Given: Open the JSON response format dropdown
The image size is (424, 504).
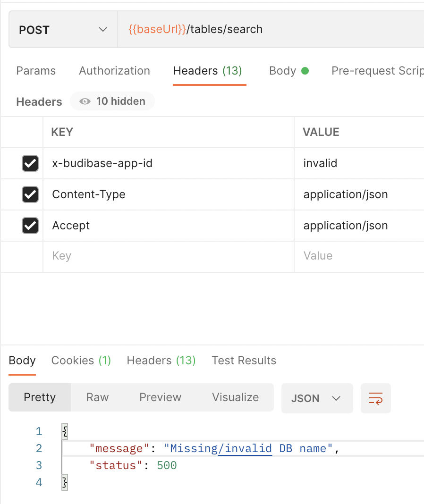Looking at the screenshot, I should 317,398.
